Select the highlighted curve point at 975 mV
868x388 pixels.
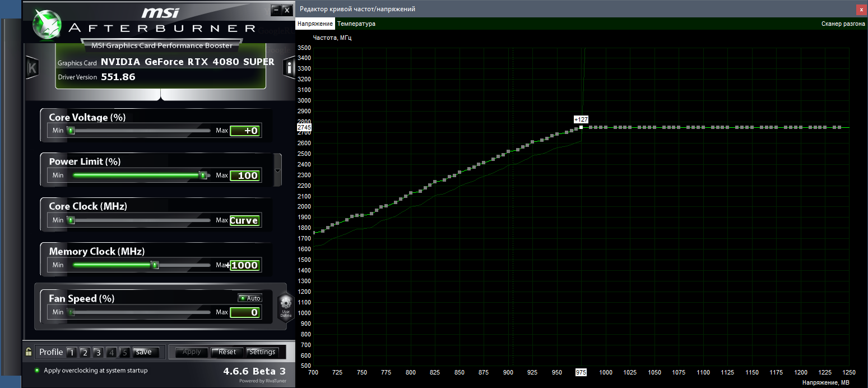point(581,127)
